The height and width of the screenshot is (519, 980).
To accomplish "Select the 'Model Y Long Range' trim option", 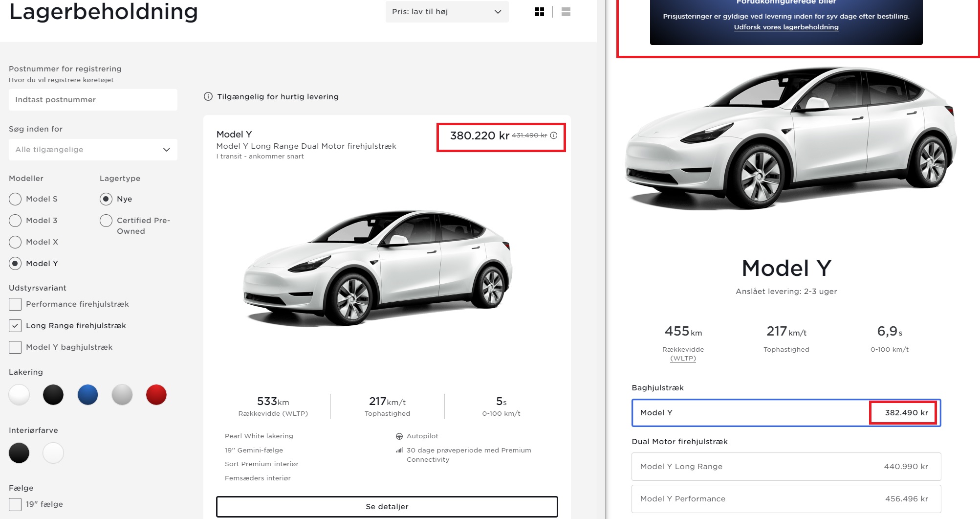I will click(x=786, y=466).
